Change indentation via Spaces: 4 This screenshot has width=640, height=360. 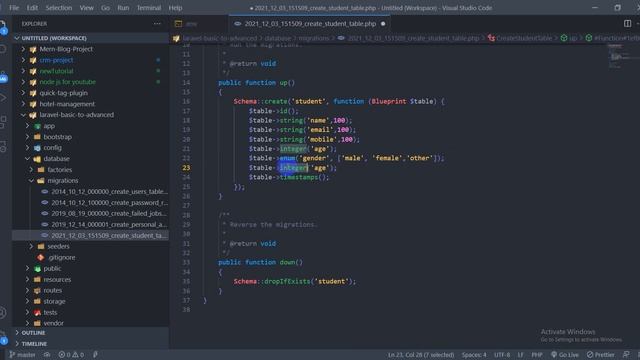pos(474,355)
